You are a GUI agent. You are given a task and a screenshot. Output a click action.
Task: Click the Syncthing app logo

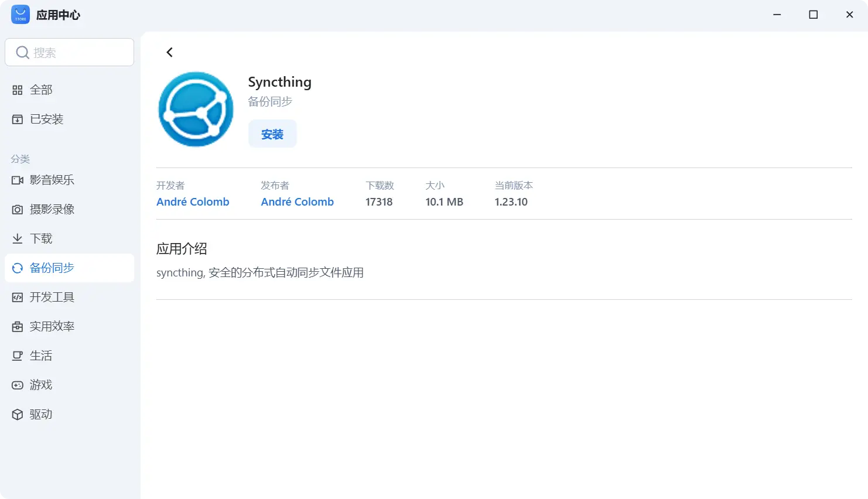pyautogui.click(x=196, y=109)
